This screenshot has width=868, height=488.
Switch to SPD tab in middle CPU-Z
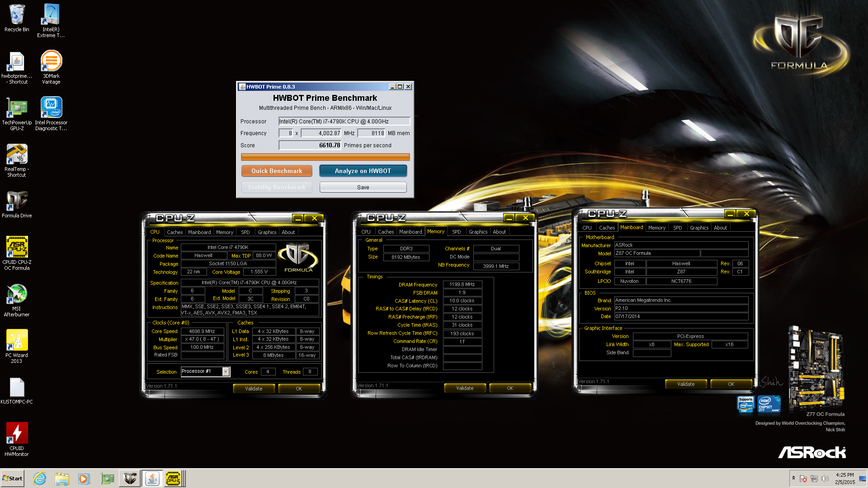coord(457,232)
